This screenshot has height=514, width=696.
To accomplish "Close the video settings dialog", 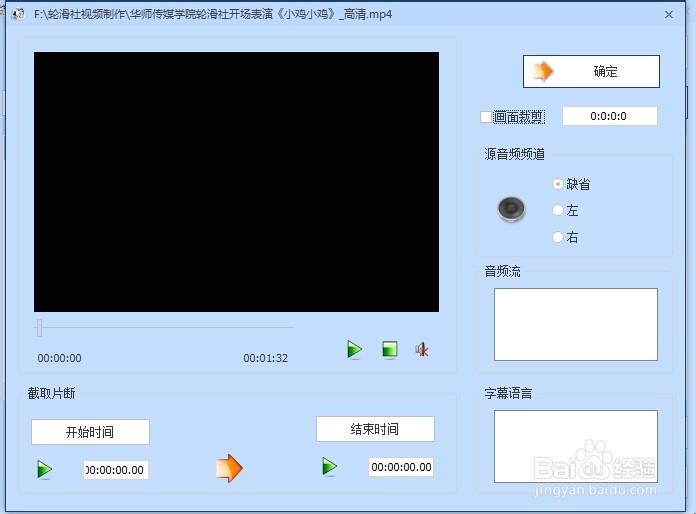I will [x=669, y=15].
